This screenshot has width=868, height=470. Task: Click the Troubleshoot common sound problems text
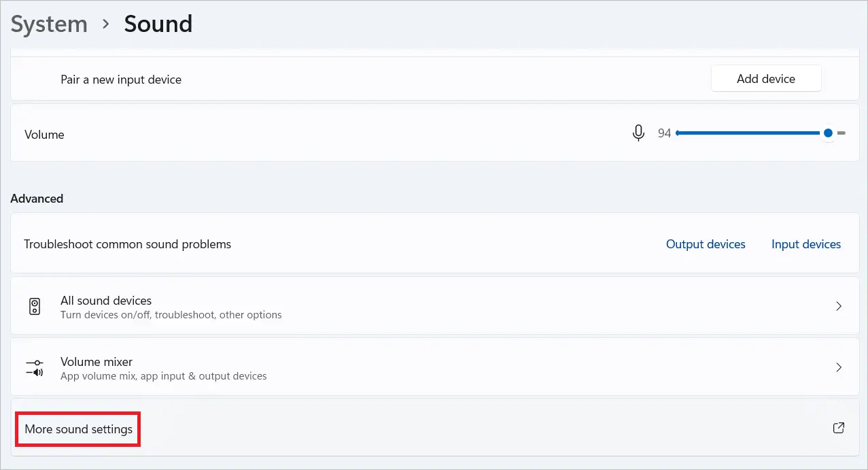point(128,244)
